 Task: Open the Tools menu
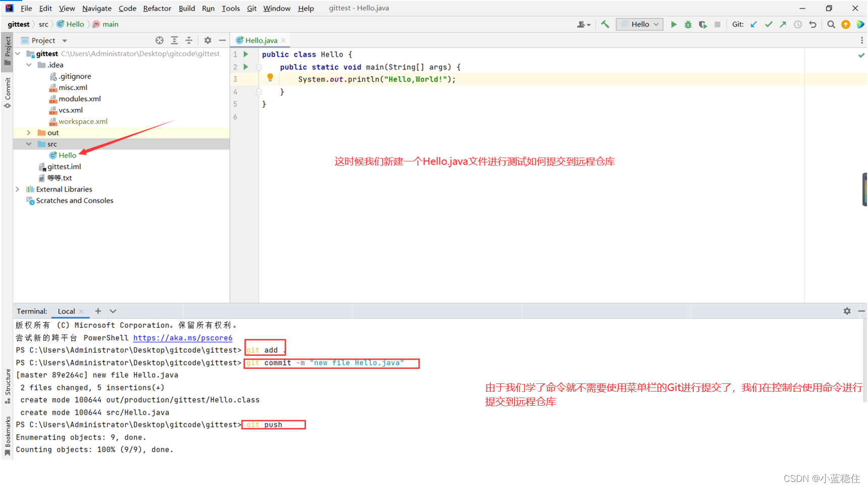coord(231,8)
